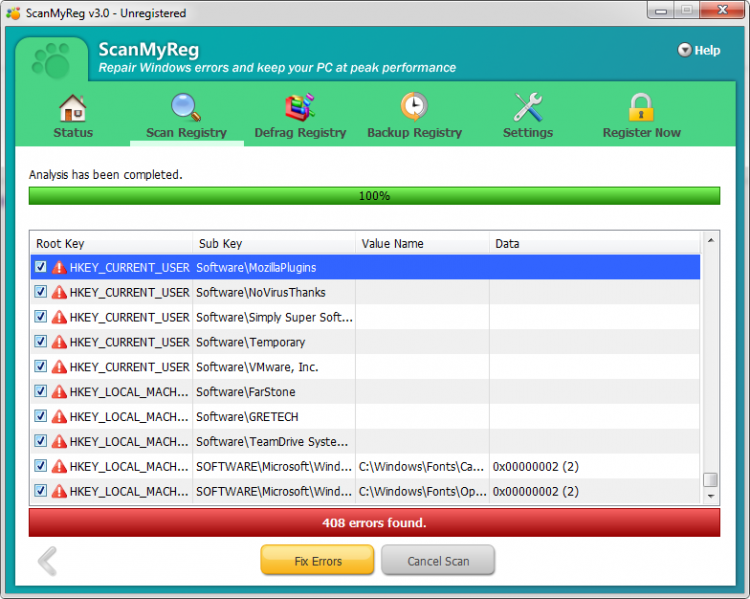Click warning icon on Fonts\Ca... row
Viewport: 750px width, 599px height.
click(59, 466)
